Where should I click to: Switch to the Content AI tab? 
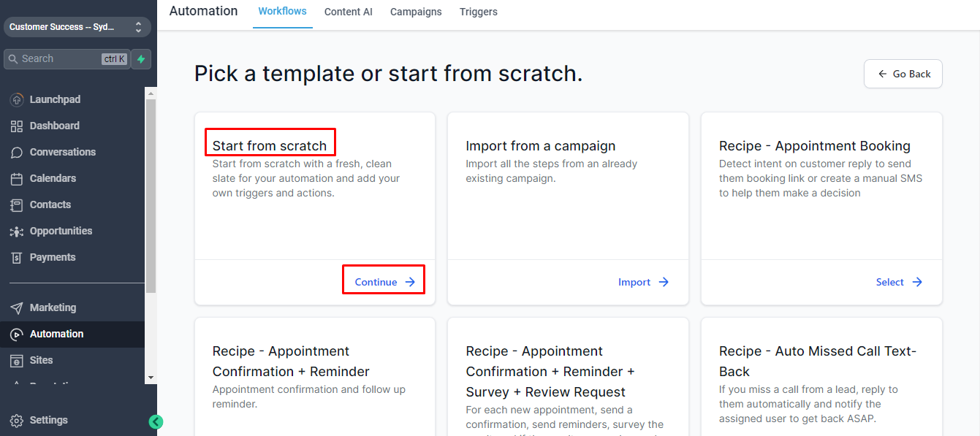click(x=349, y=12)
